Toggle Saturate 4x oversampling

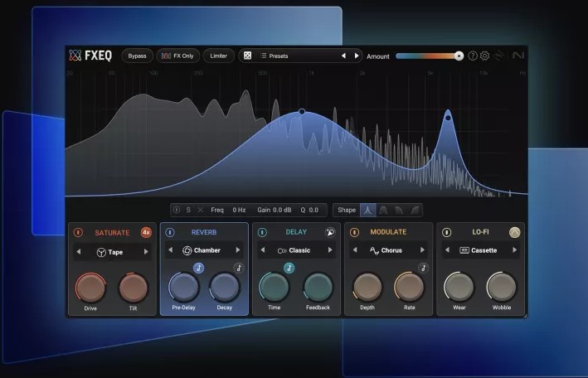tap(146, 232)
